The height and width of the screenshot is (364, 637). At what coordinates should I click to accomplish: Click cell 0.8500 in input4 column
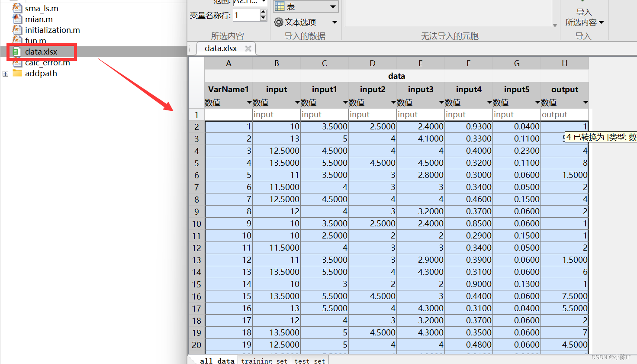pyautogui.click(x=469, y=223)
